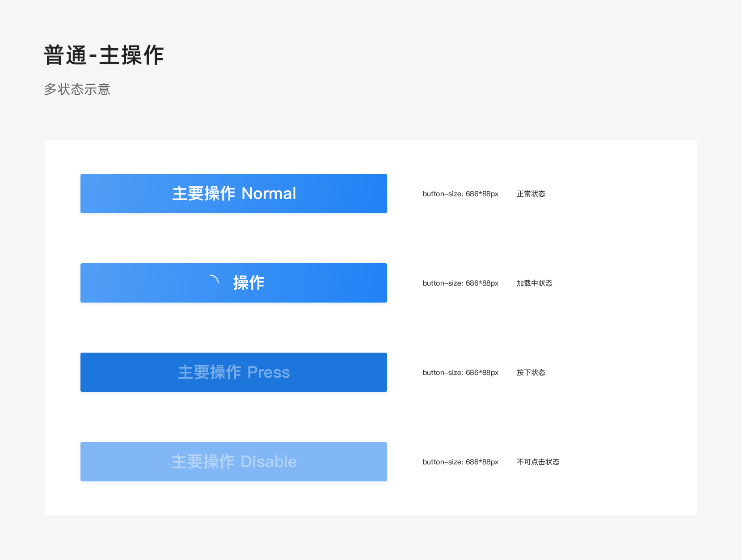Image resolution: width=742 pixels, height=560 pixels.
Task: Click the 不可点击状态 label
Action: tap(538, 462)
